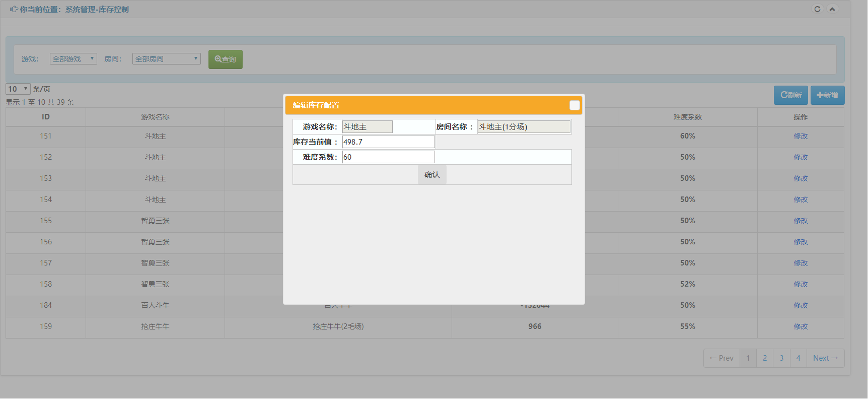Click the reload icon in the header bar
This screenshot has width=868, height=399.
(817, 9)
